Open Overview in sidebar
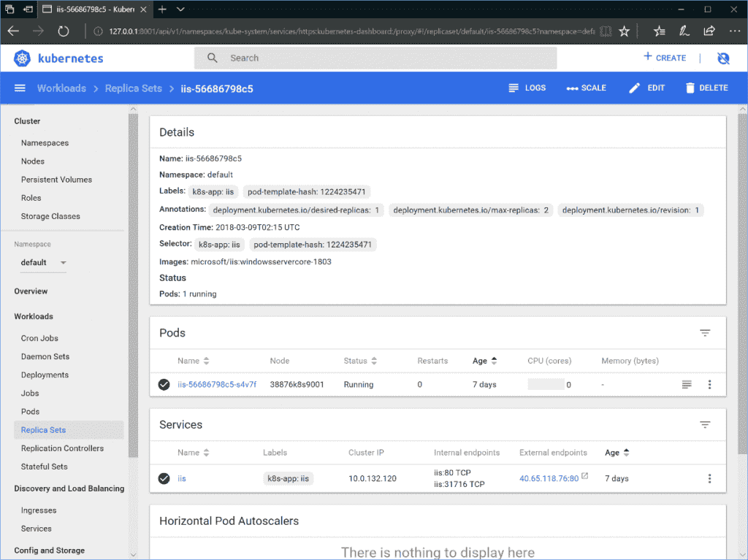 pyautogui.click(x=31, y=291)
